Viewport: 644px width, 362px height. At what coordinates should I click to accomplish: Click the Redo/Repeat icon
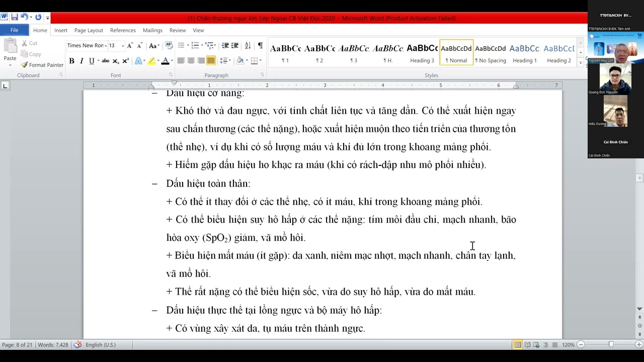pos(38,18)
